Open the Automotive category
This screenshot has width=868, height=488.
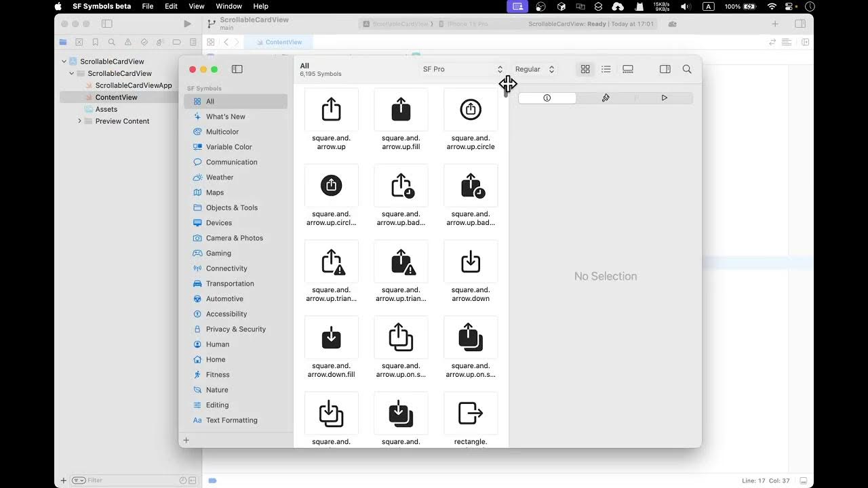(236, 298)
